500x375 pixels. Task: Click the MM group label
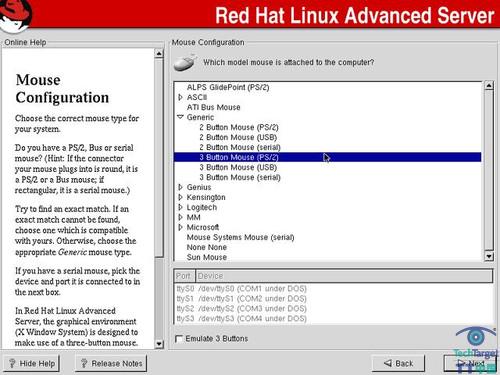pyautogui.click(x=193, y=217)
